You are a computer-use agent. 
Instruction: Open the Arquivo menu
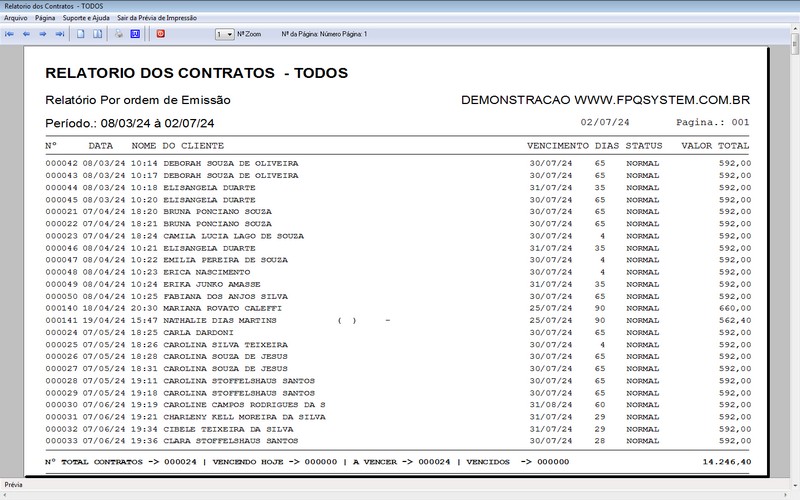pyautogui.click(x=16, y=18)
